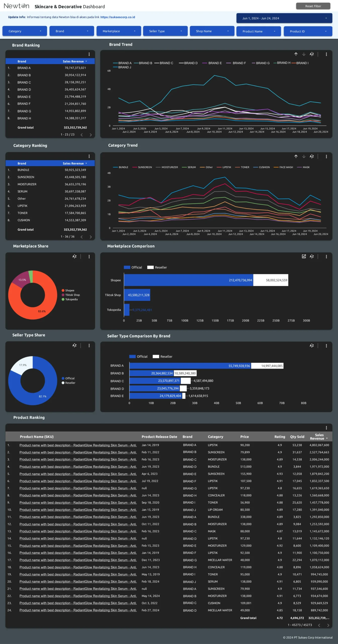Toggle BRAND E series in Brand Trend legend

point(212,63)
